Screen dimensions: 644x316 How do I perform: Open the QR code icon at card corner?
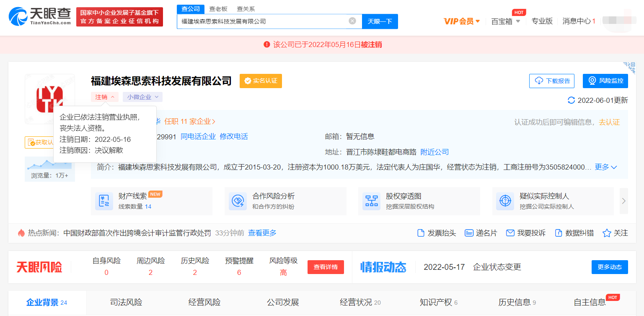[x=629, y=68]
